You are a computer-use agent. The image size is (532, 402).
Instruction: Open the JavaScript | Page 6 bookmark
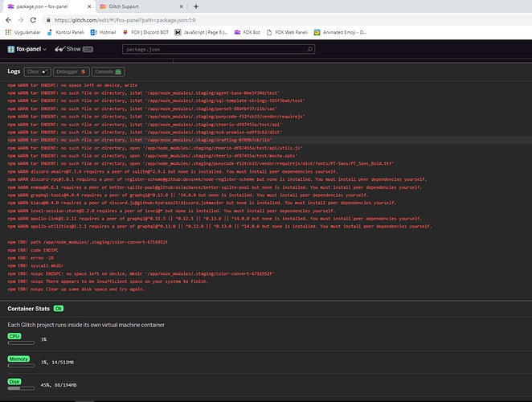point(201,32)
